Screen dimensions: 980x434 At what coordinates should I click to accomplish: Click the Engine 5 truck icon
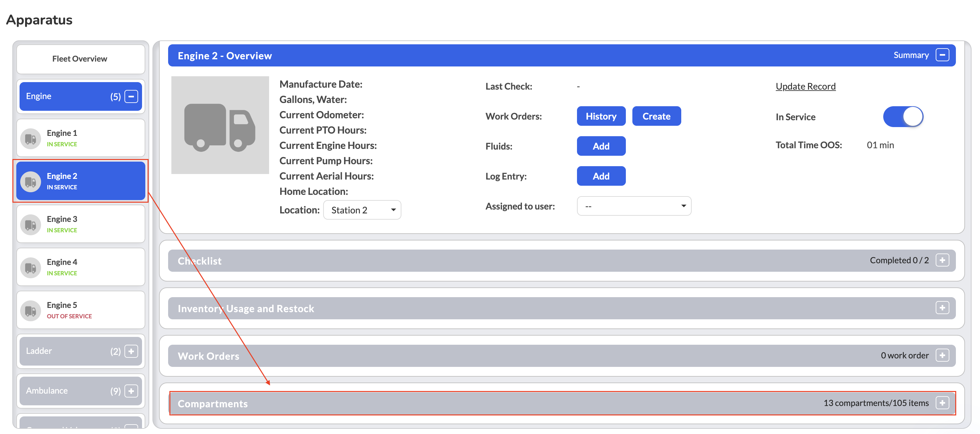click(x=30, y=311)
